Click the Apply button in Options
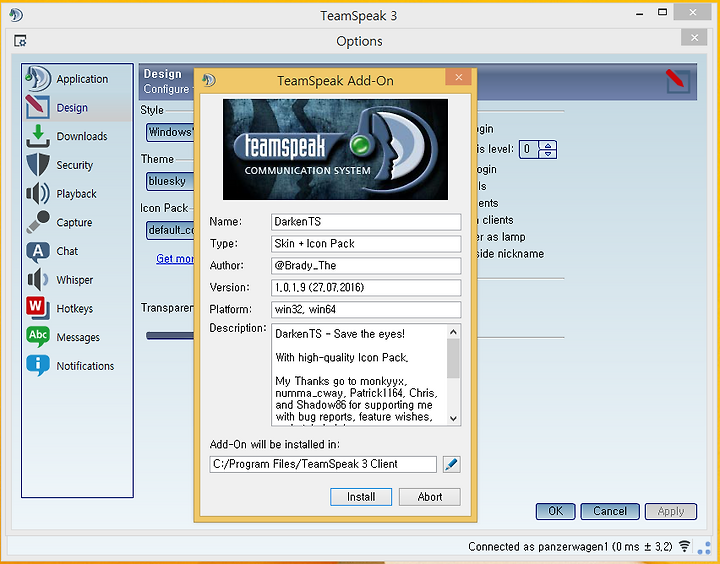 tap(671, 511)
